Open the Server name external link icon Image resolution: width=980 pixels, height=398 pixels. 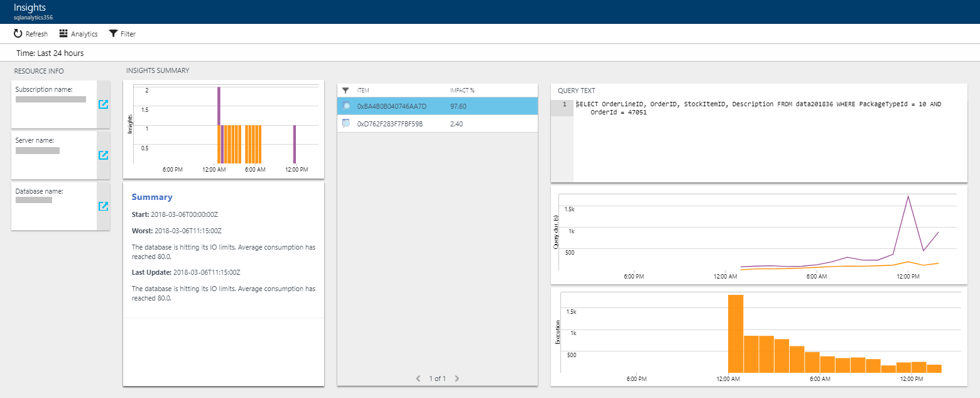102,155
